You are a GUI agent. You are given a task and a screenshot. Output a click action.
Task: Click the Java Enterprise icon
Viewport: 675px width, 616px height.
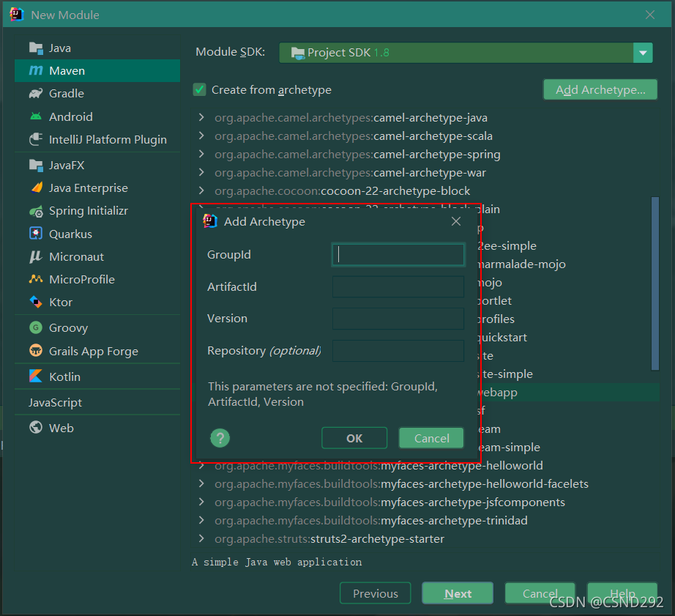(x=37, y=188)
